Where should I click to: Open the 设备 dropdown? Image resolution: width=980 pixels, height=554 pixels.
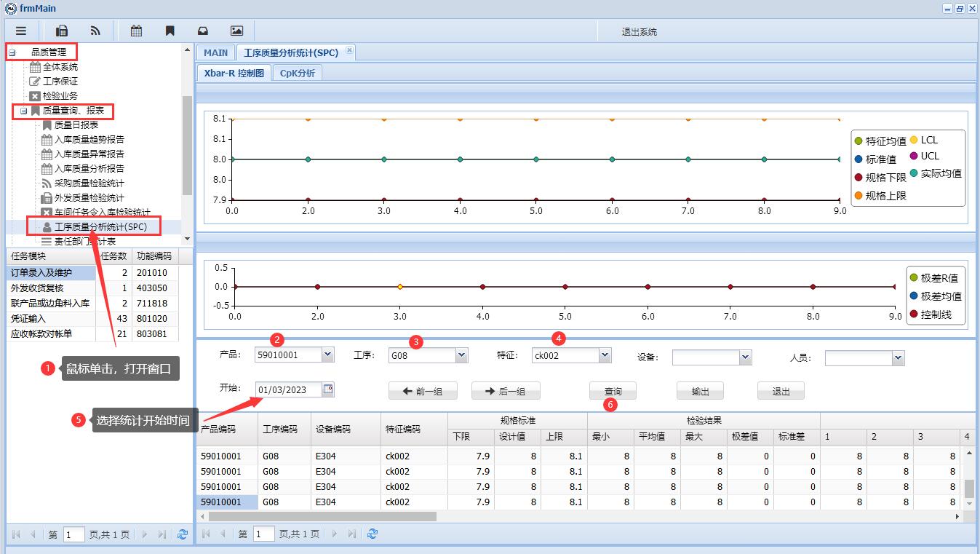pos(744,357)
